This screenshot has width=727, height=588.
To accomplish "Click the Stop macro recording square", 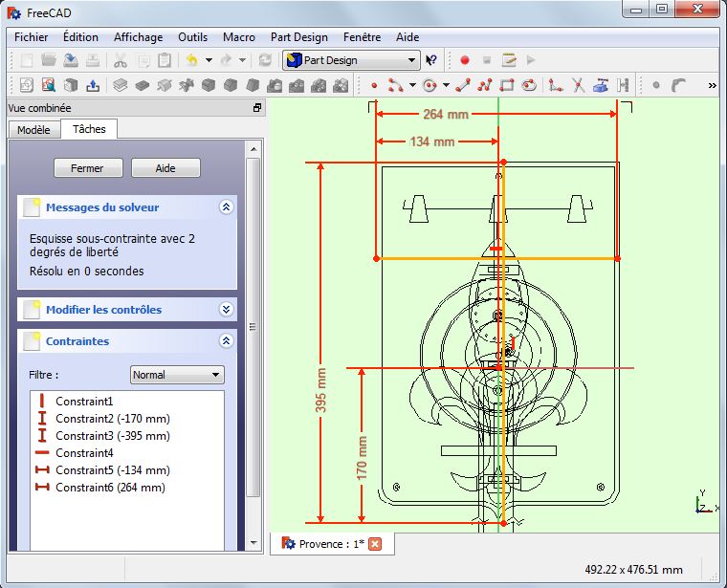I will [487, 60].
